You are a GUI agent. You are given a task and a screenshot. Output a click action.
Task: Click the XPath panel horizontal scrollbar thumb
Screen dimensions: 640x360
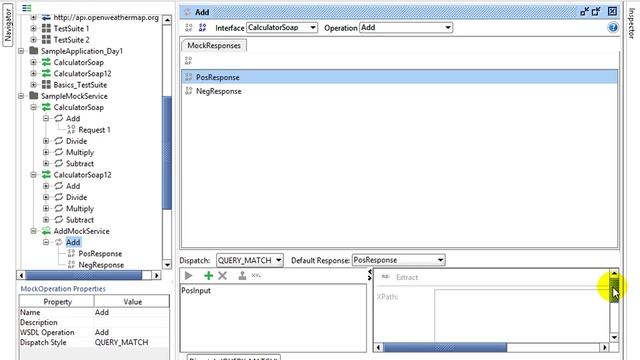[445, 347]
